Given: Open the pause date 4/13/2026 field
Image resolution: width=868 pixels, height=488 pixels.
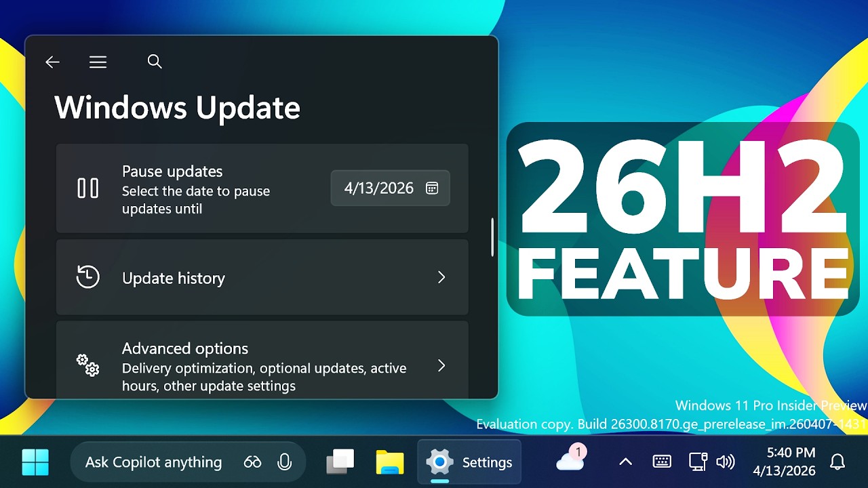Looking at the screenshot, I should click(380, 188).
